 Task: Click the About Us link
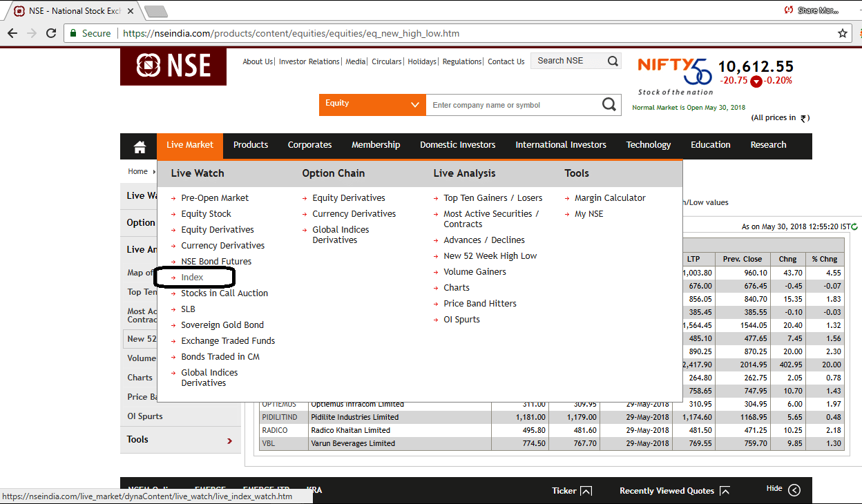[258, 61]
